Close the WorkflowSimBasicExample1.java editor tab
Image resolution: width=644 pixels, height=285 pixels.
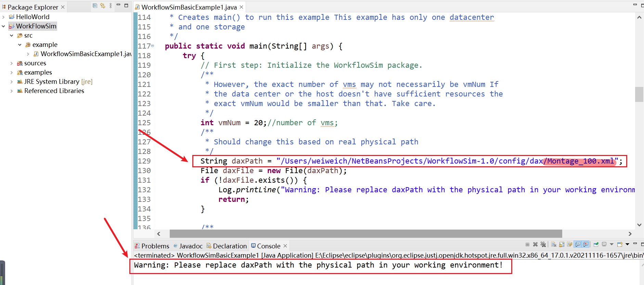tap(241, 7)
